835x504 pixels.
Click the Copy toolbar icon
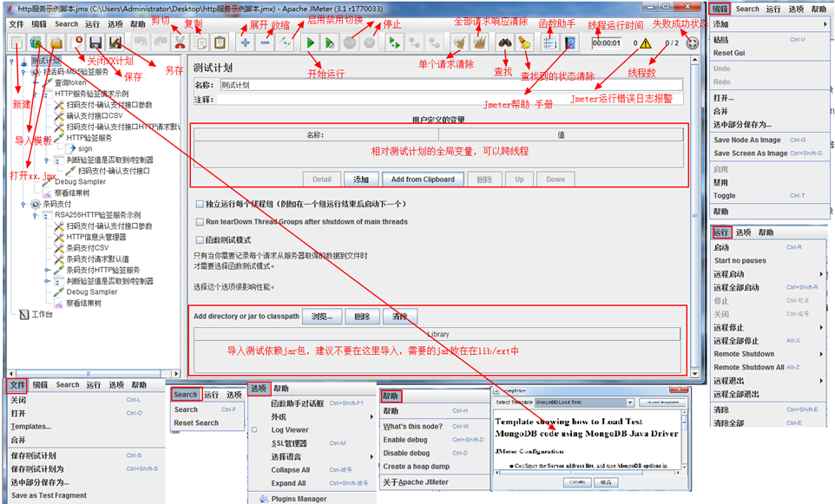pos(201,43)
